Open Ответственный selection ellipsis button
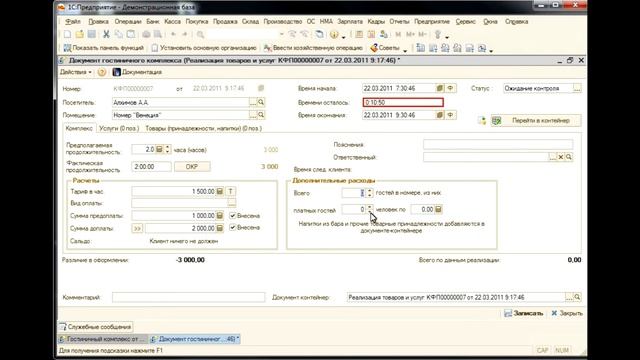The image size is (640, 360). pos(553,157)
